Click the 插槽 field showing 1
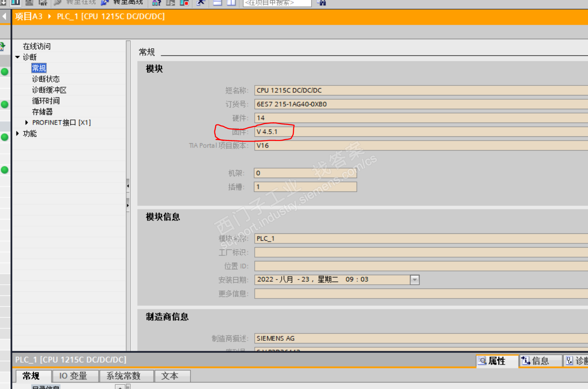Image resolution: width=588 pixels, height=389 pixels. point(306,187)
